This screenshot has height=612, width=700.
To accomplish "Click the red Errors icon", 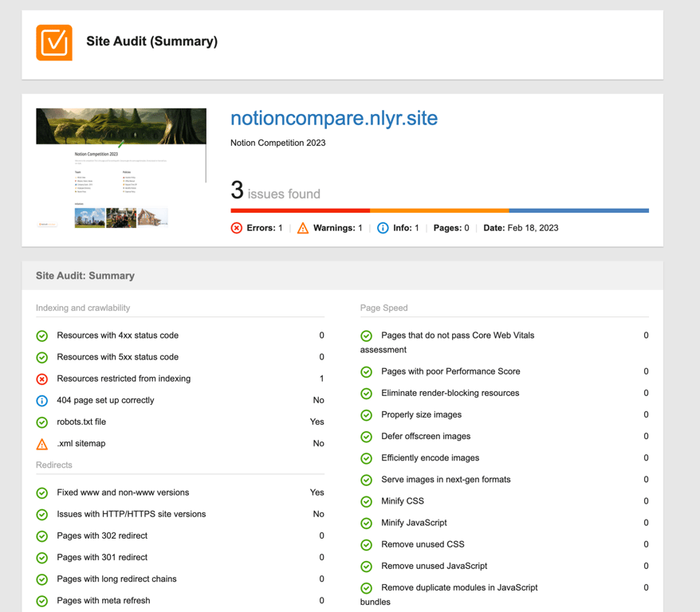I will [237, 228].
